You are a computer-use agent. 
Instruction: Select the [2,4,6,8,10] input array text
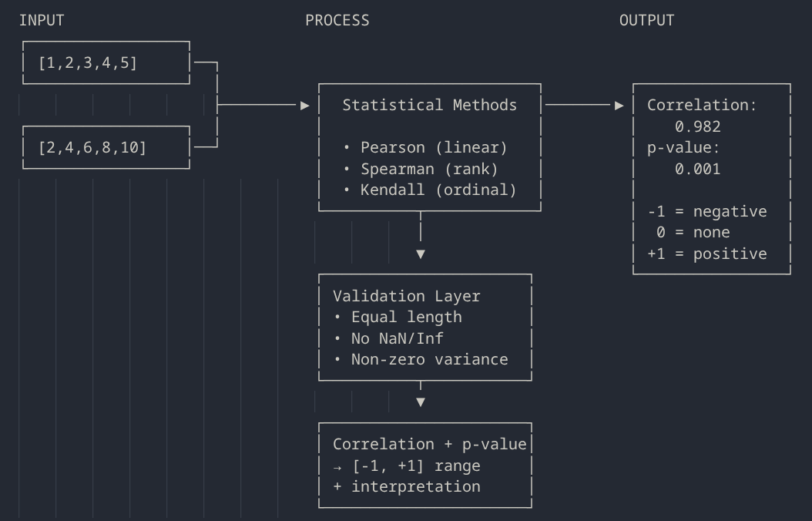(92, 148)
